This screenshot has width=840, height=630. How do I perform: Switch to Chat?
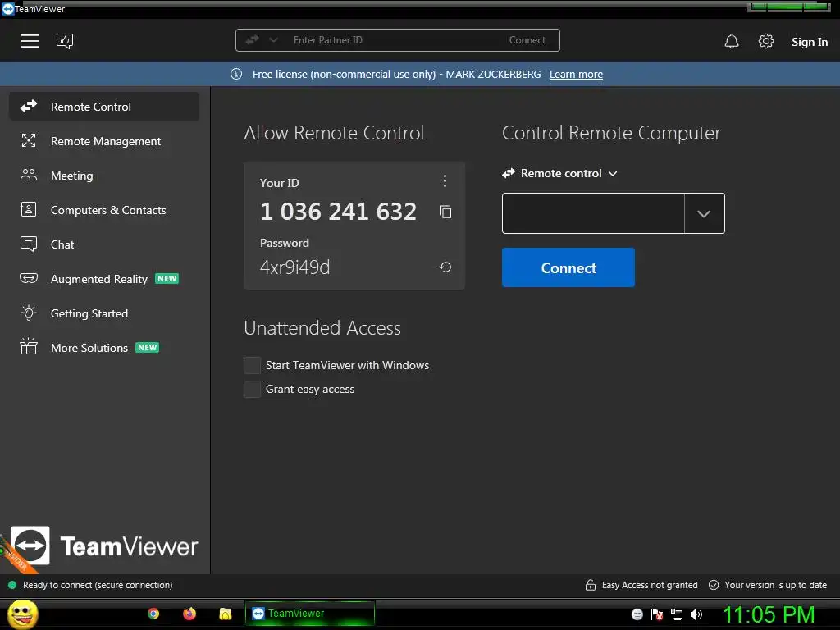(104, 244)
